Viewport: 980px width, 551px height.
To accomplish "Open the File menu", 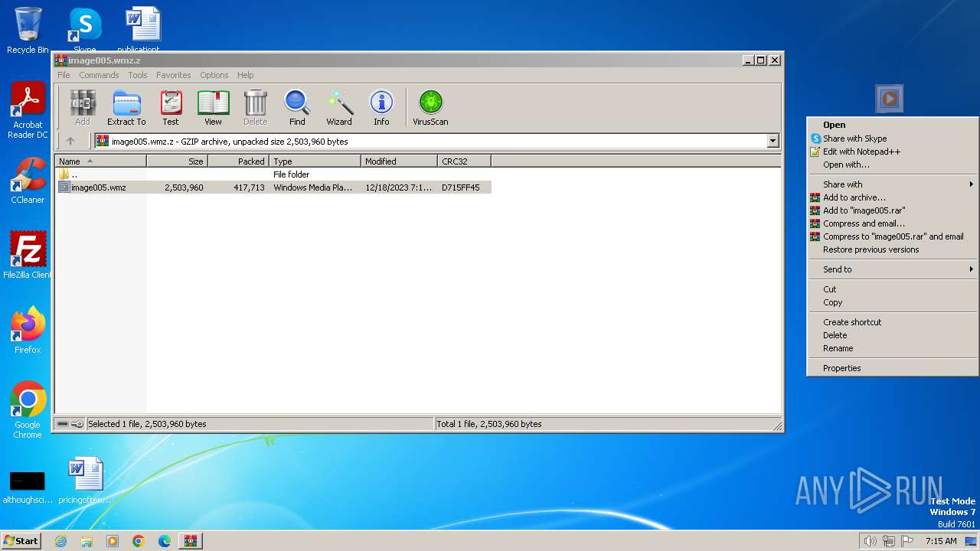I will pos(64,75).
